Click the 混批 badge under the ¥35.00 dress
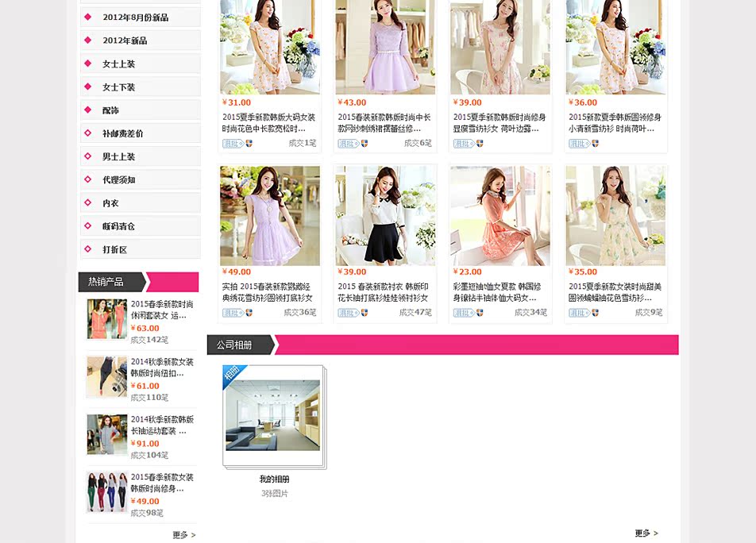The height and width of the screenshot is (543, 756). pyautogui.click(x=577, y=313)
